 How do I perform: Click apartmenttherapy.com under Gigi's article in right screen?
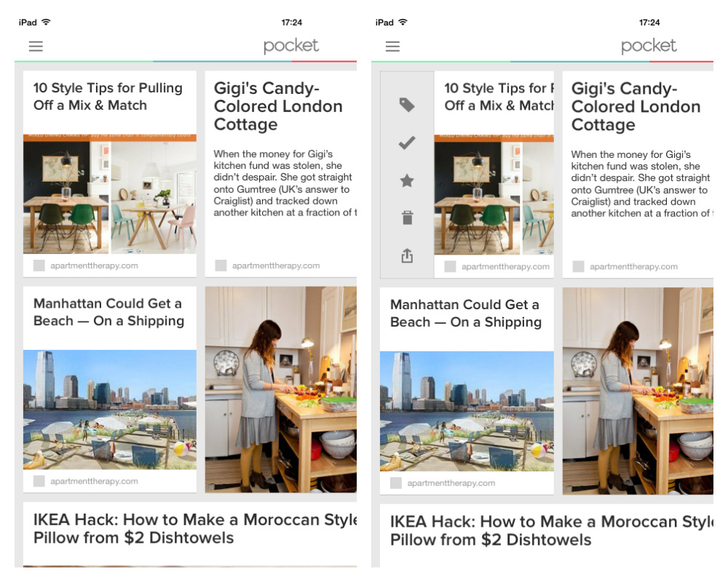633,267
